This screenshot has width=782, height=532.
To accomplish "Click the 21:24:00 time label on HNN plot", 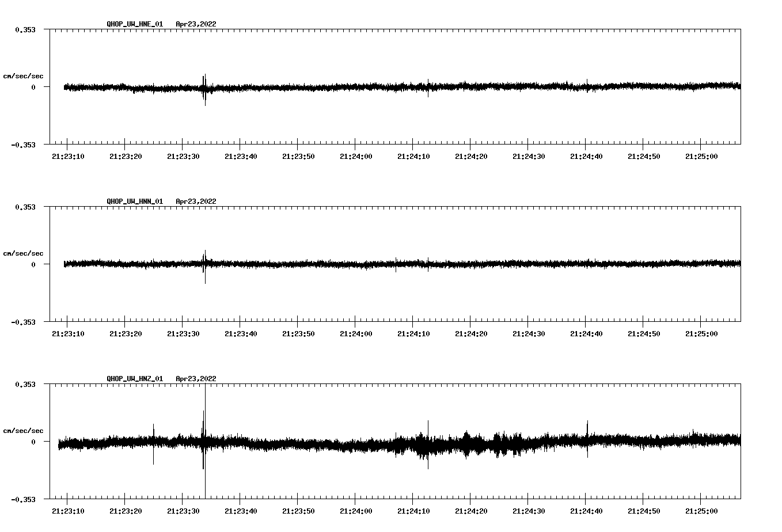I will (x=356, y=334).
